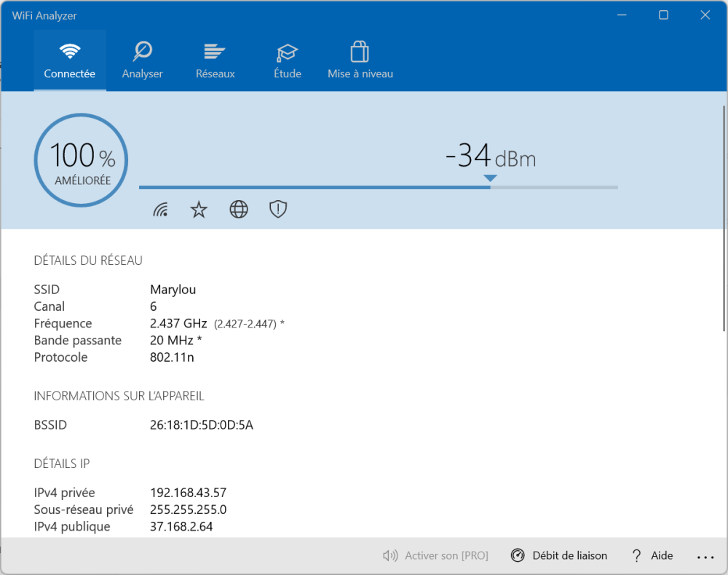Select the public IPv4 address 37.168.2.64

[181, 526]
